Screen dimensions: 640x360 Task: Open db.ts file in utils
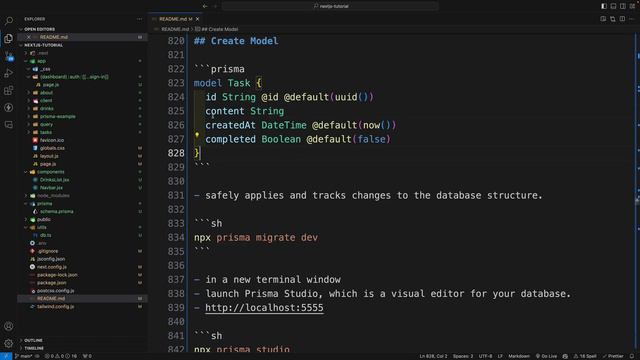[x=45, y=235]
